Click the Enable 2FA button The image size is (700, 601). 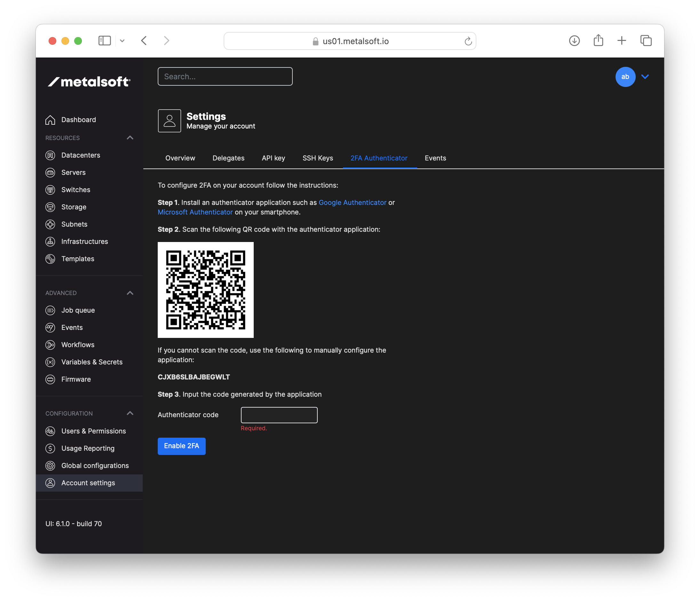point(181,446)
